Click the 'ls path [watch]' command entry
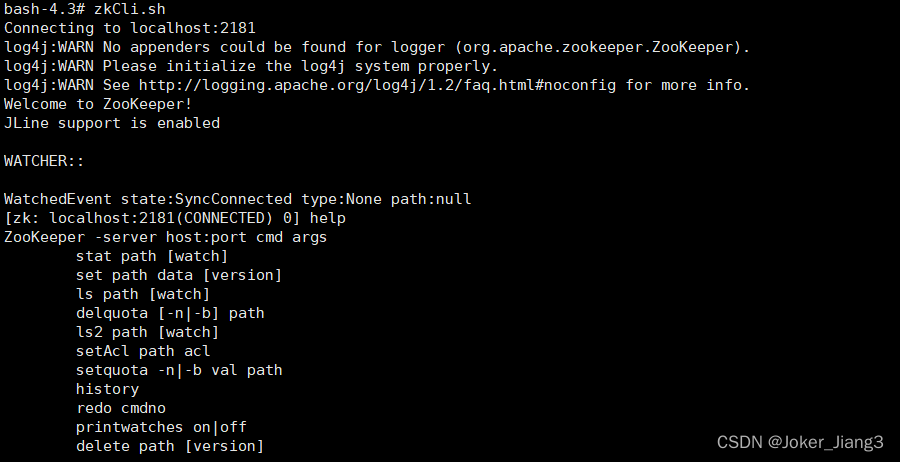Image resolution: width=900 pixels, height=462 pixels. [143, 294]
